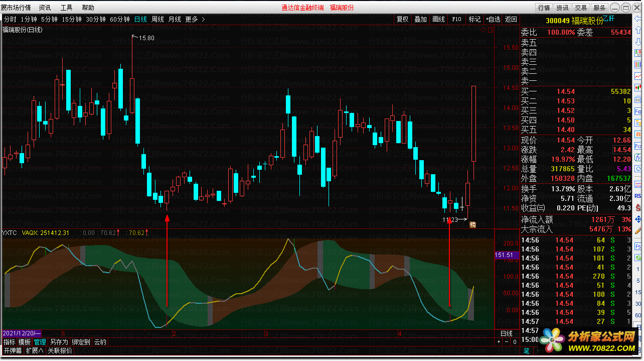644x361 pixels.
Task: Click the 300049 福瑞股份 stock title
Action: pos(575,21)
